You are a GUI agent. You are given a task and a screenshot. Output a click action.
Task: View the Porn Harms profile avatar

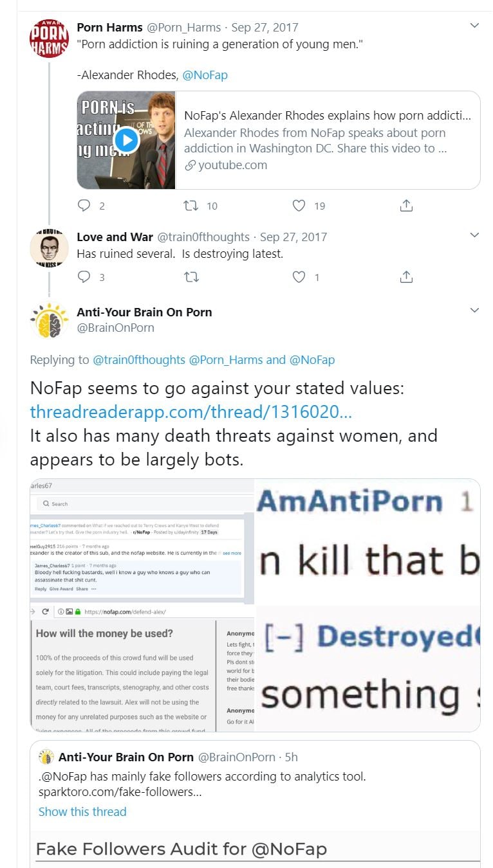tap(49, 38)
